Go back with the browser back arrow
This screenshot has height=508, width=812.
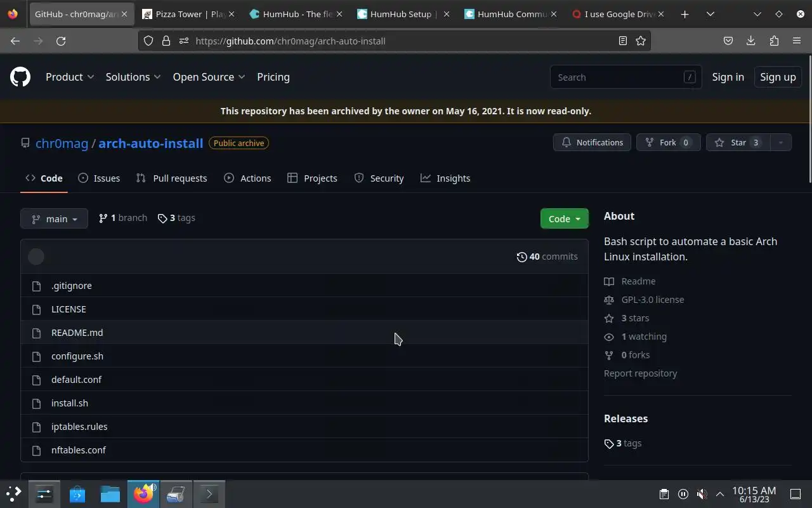pos(15,41)
